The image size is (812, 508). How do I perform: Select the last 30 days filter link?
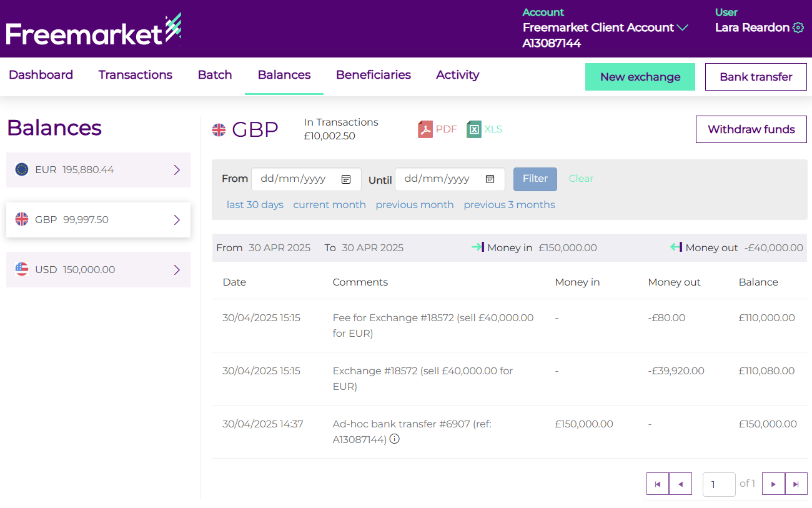[x=255, y=205]
